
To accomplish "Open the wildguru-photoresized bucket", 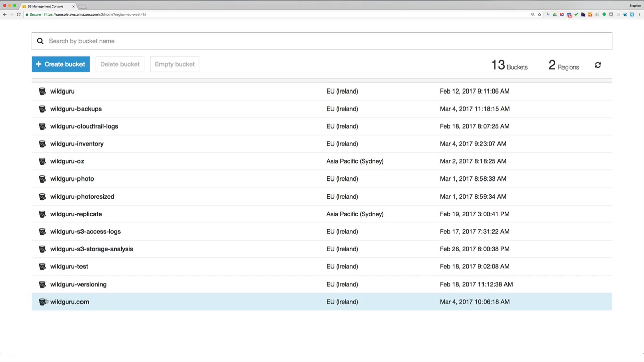I will [x=82, y=197].
